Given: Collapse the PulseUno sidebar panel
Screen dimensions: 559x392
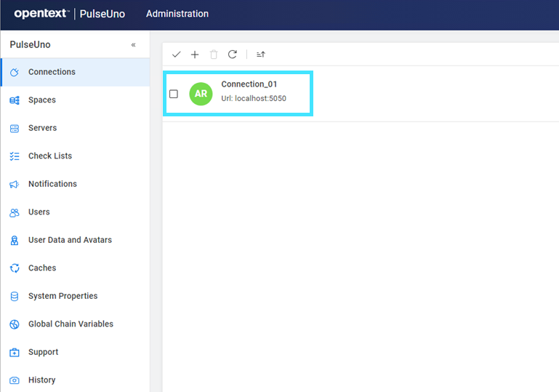Looking at the screenshot, I should 133,45.
